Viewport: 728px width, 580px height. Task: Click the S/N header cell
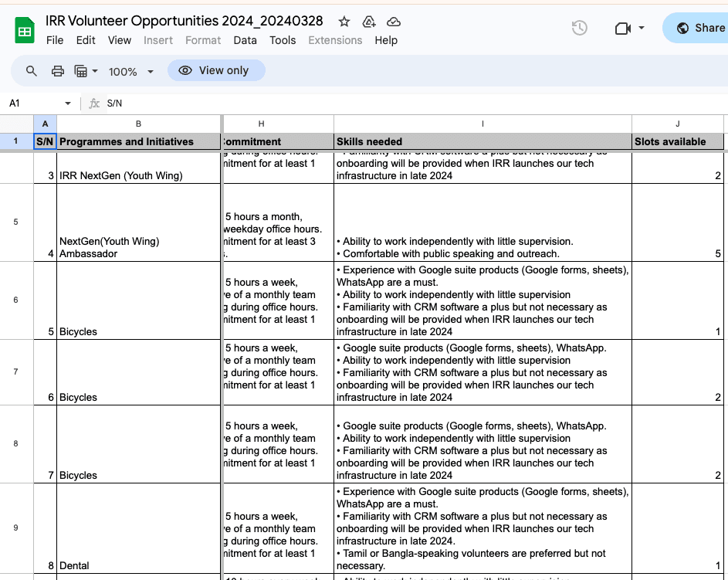point(45,141)
